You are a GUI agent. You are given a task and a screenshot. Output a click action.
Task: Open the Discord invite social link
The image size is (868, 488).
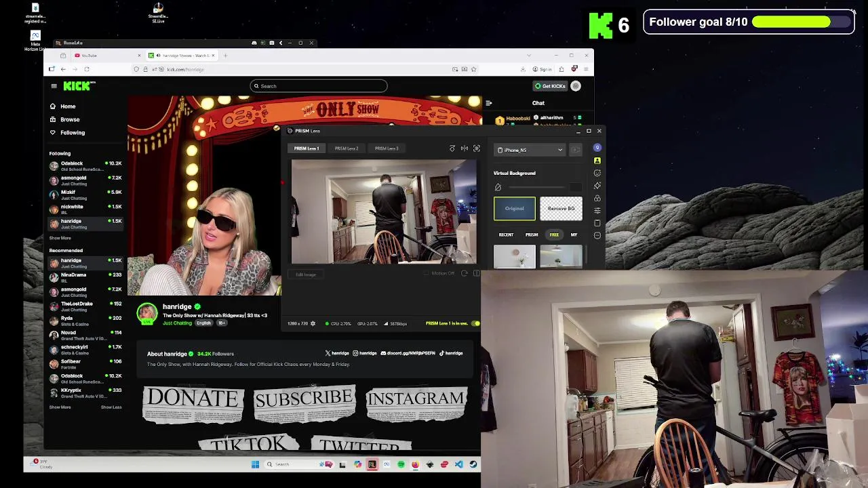(x=408, y=354)
